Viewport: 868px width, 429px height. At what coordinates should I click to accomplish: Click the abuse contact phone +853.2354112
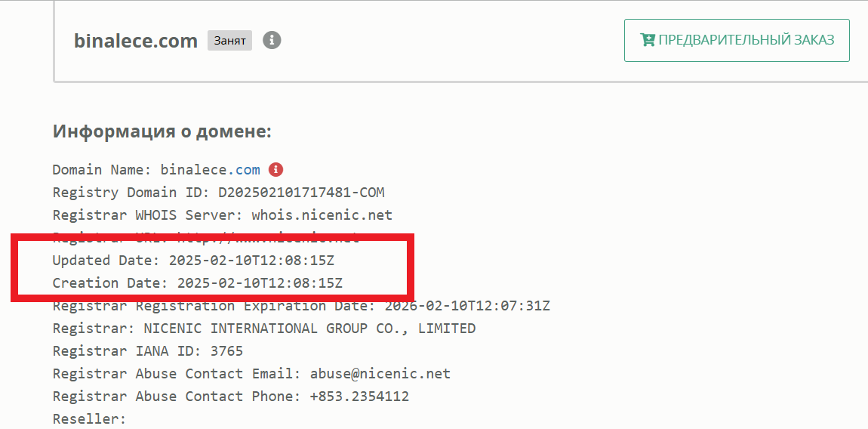pos(359,397)
